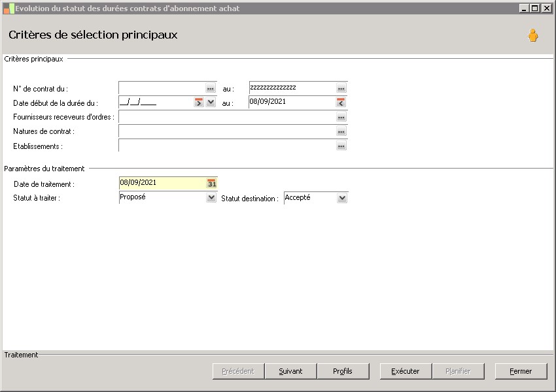Focus the Natures de contrat field
This screenshot has height=392, width=556.
(227, 131)
